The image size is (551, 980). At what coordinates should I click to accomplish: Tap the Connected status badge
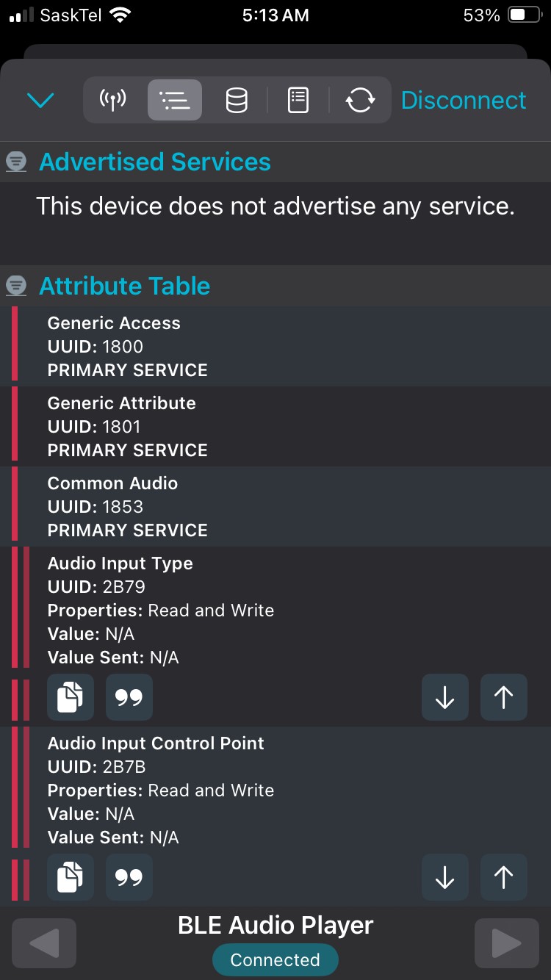pos(275,959)
